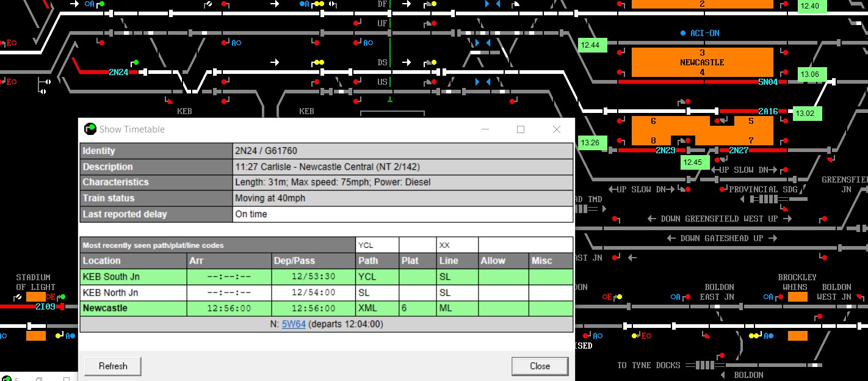The image size is (868, 381).
Task: Select train 2I09 near Stadium of Light
Action: coord(45,307)
